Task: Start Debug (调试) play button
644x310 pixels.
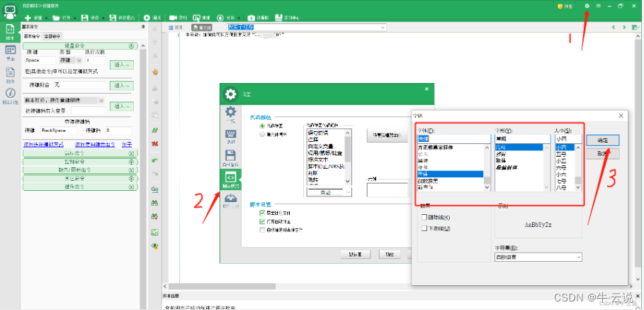Action: coord(152,18)
